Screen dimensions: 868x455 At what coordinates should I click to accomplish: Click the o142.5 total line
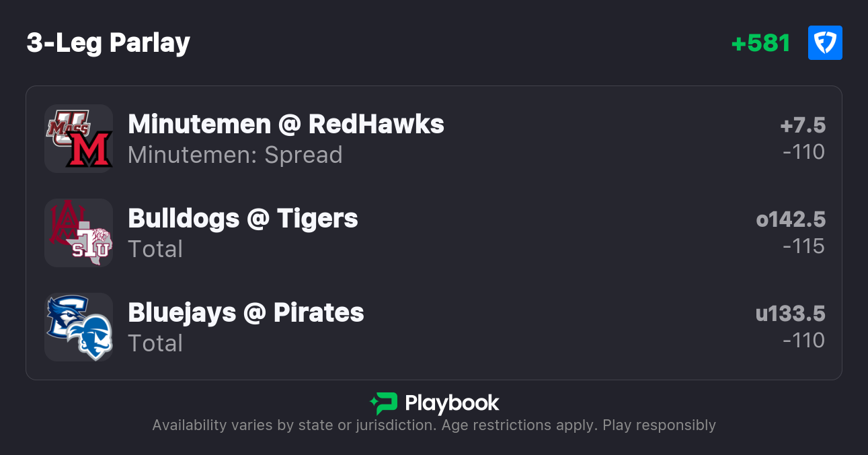pyautogui.click(x=791, y=219)
